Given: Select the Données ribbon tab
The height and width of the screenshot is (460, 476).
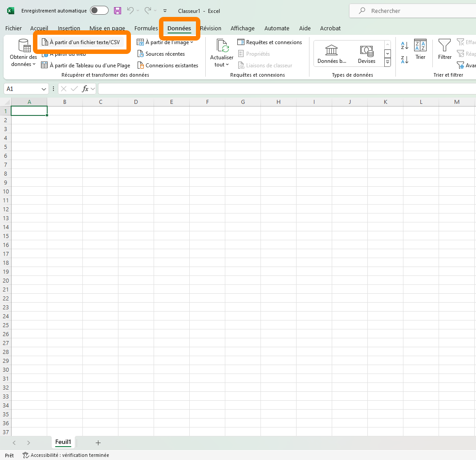Looking at the screenshot, I should coord(179,28).
